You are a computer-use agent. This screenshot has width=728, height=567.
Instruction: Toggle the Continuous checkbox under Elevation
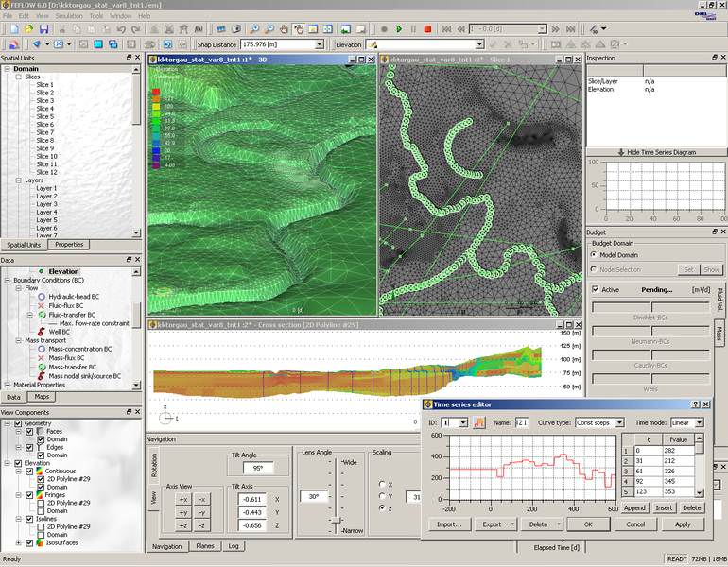pyautogui.click(x=29, y=471)
